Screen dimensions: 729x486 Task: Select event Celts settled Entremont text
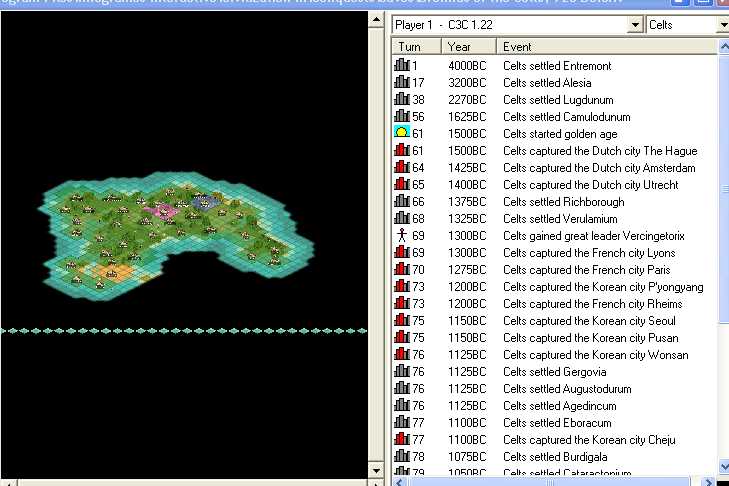(x=557, y=66)
